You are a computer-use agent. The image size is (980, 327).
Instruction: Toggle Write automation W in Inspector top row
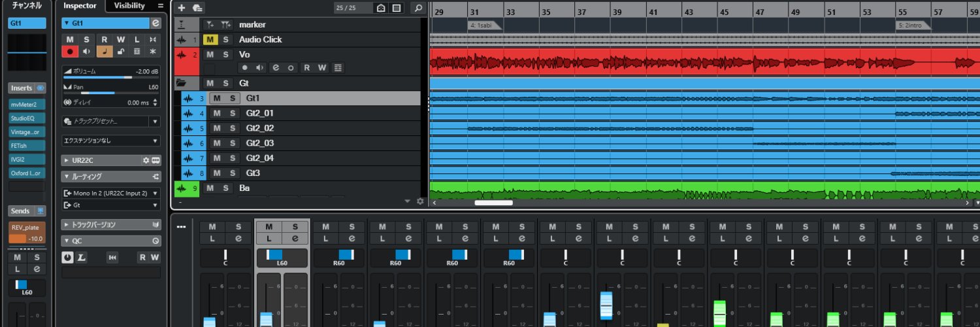120,40
